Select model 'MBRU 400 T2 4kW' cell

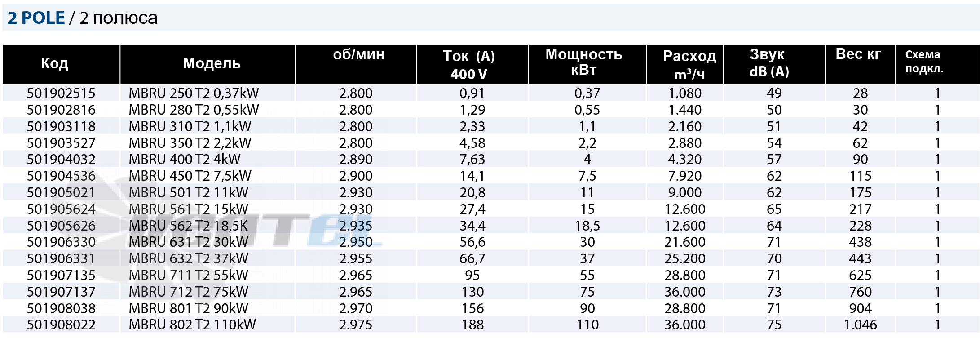[185, 159]
